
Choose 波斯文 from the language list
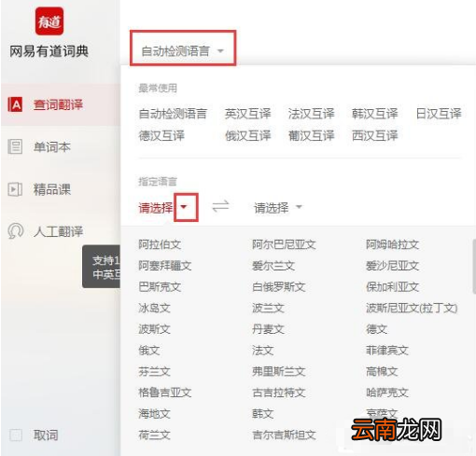154,329
